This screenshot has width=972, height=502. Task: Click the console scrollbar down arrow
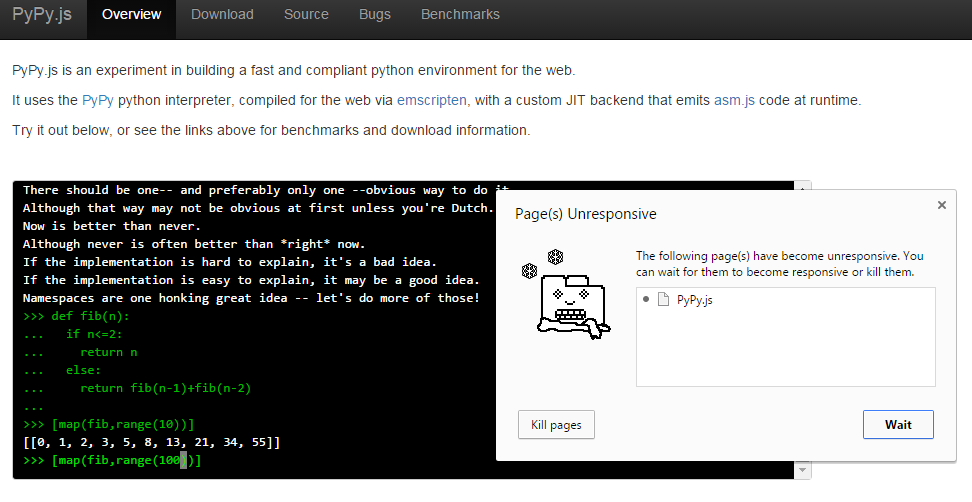(x=802, y=470)
